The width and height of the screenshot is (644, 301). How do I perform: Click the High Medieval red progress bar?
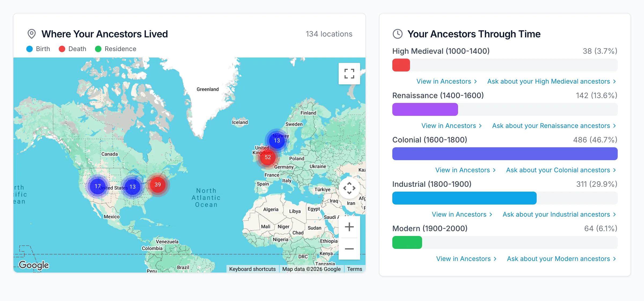pyautogui.click(x=401, y=65)
